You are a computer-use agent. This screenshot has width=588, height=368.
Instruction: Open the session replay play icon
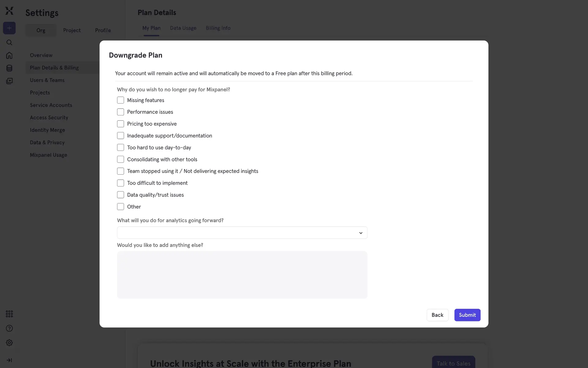tap(9, 81)
